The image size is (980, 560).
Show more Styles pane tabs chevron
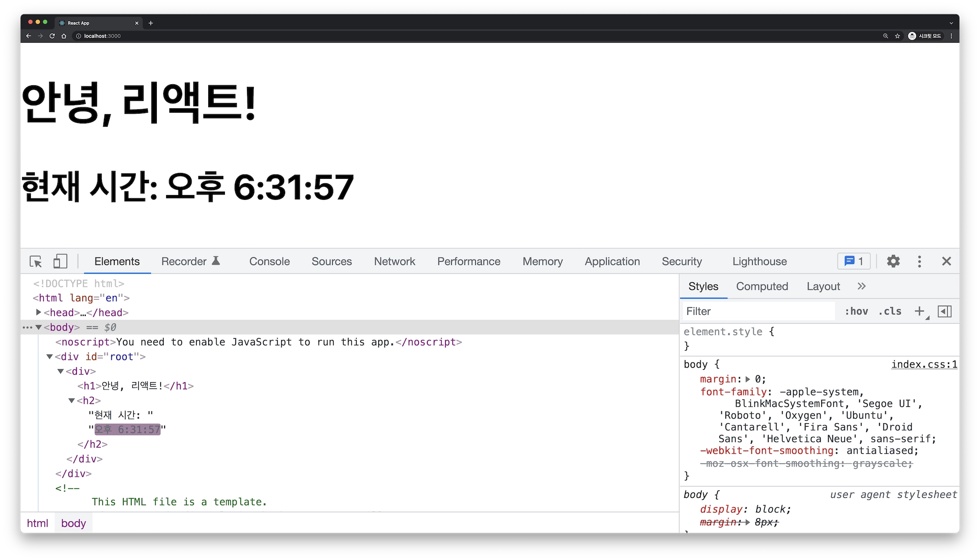coord(861,286)
